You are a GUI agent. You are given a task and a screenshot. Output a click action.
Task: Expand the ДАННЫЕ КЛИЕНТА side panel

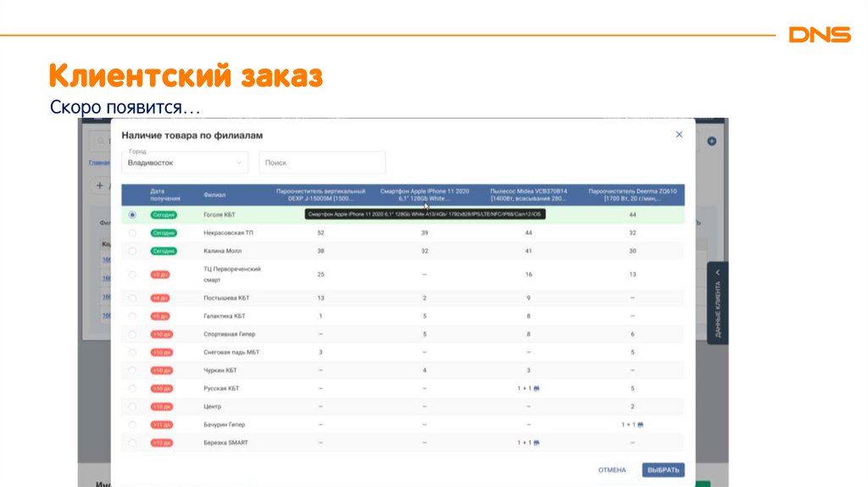point(717,302)
